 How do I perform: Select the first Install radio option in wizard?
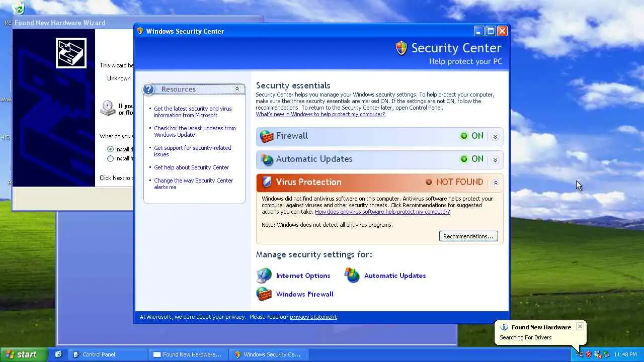[x=111, y=149]
